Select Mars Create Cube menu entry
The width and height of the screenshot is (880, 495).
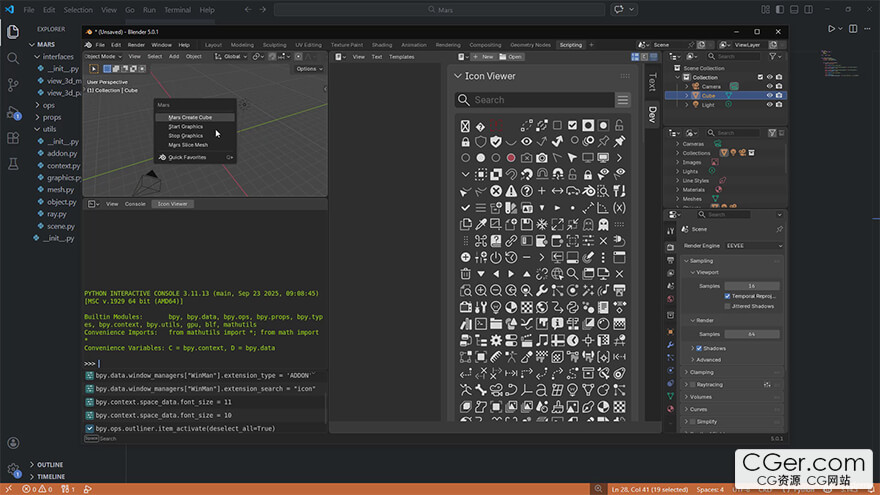190,117
